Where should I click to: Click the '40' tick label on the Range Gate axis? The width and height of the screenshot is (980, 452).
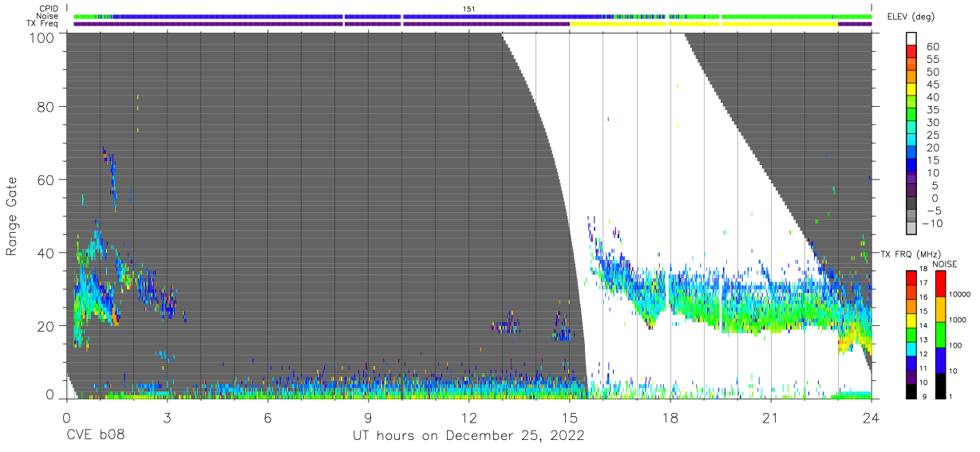pos(47,253)
